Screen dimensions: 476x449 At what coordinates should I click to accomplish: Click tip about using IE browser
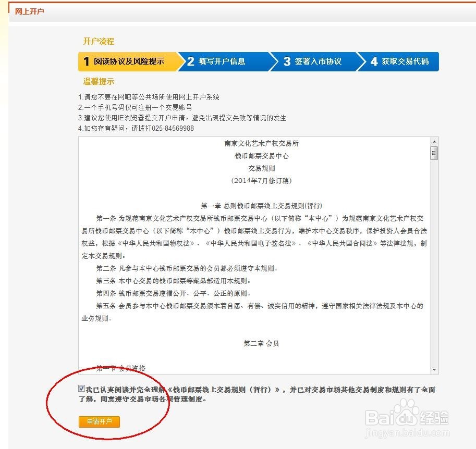[182, 118]
